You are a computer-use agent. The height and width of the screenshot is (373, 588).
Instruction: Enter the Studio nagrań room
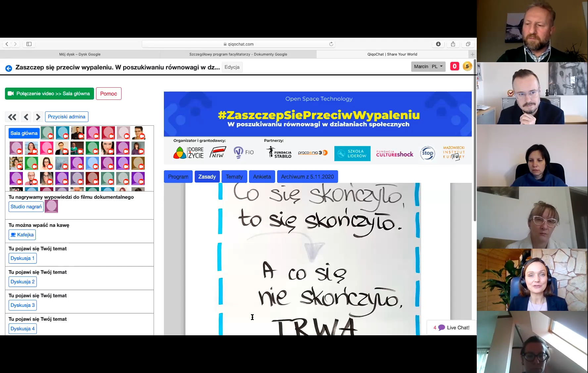click(x=26, y=207)
